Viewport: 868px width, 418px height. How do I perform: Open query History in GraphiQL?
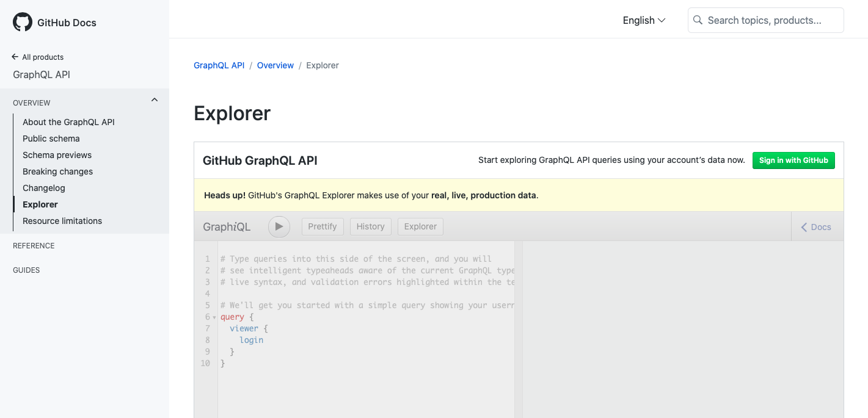pos(370,226)
